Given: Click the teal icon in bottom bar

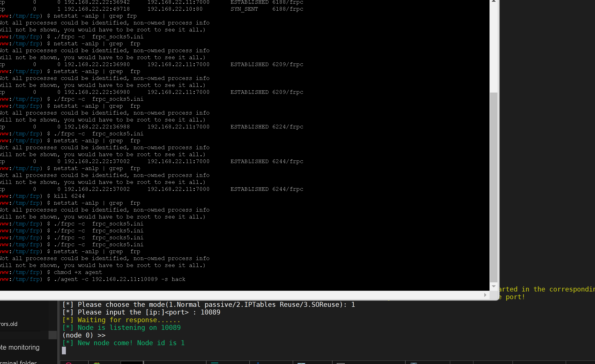Looking at the screenshot, I should [214, 363].
